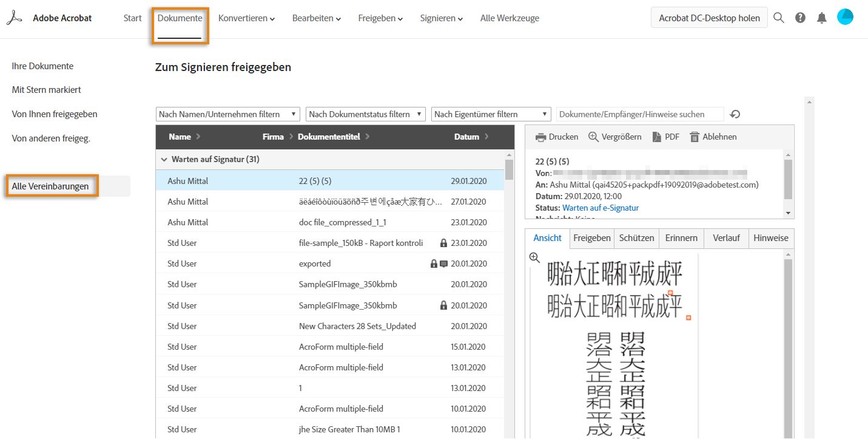
Task: Click the document preview thumbnail
Action: [614, 345]
